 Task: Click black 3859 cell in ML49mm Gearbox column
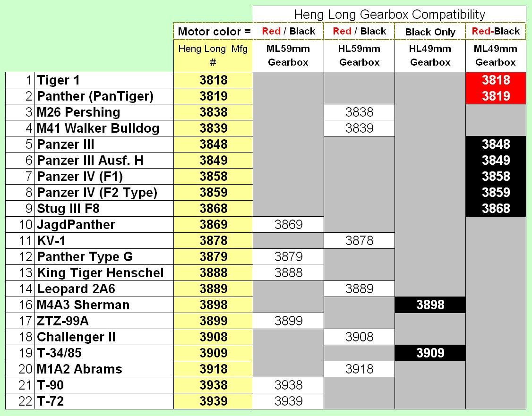click(x=496, y=192)
